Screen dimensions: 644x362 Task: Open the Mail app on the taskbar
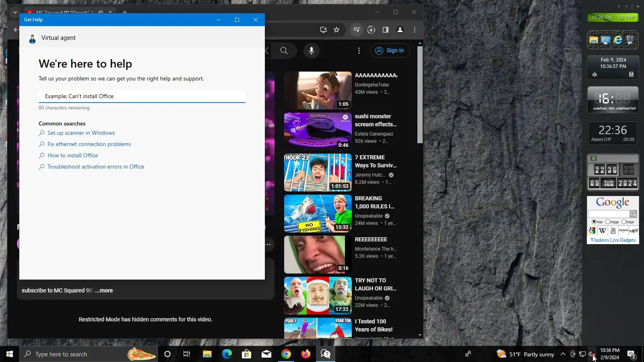point(266,354)
